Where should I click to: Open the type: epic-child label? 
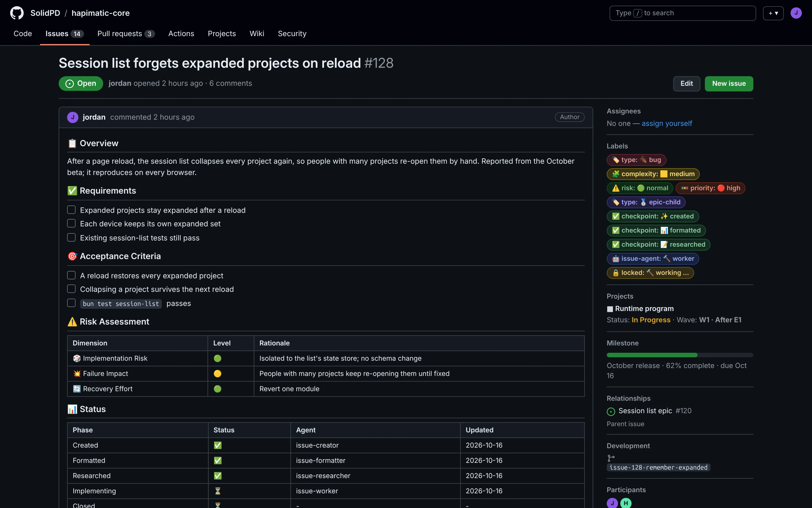(646, 202)
